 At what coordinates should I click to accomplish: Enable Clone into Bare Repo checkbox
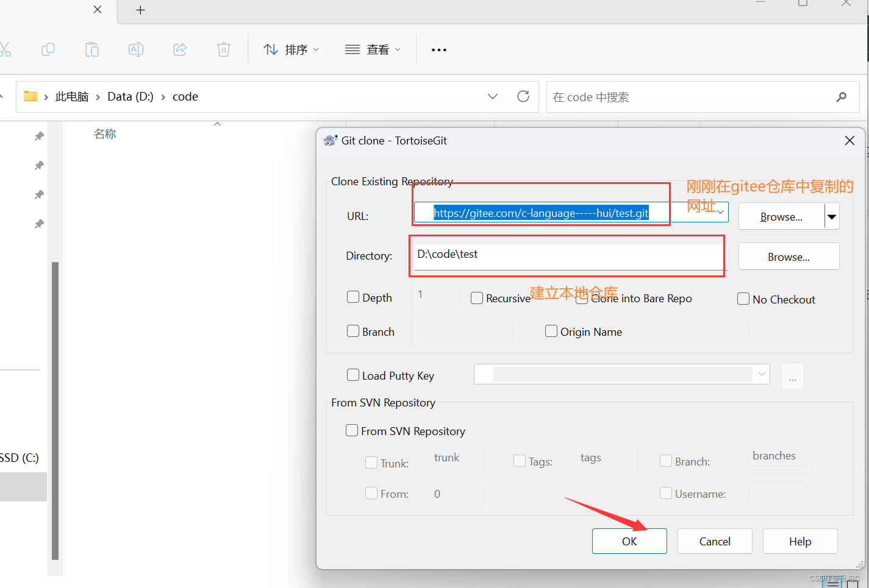[582, 298]
